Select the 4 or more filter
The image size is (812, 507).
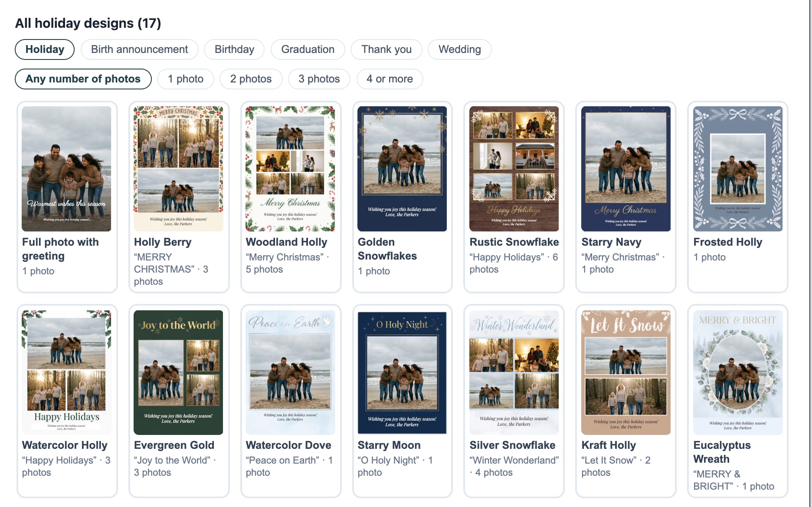click(x=390, y=79)
